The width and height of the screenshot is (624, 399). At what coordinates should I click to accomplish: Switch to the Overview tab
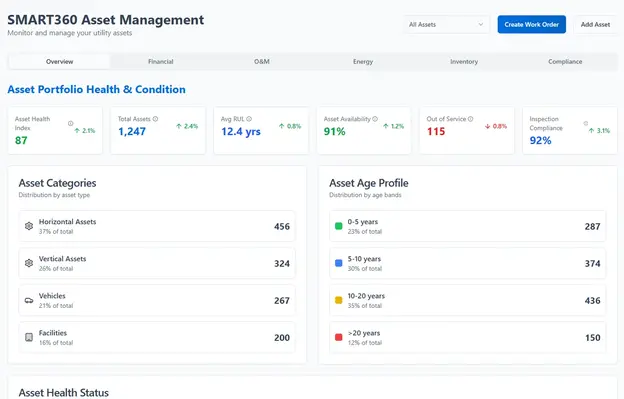60,61
